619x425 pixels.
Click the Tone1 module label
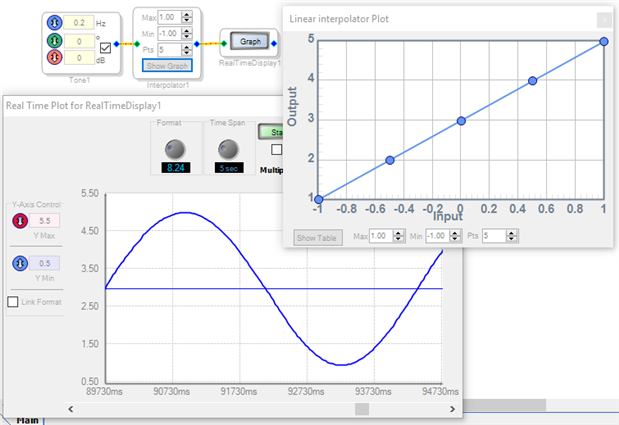[79, 80]
